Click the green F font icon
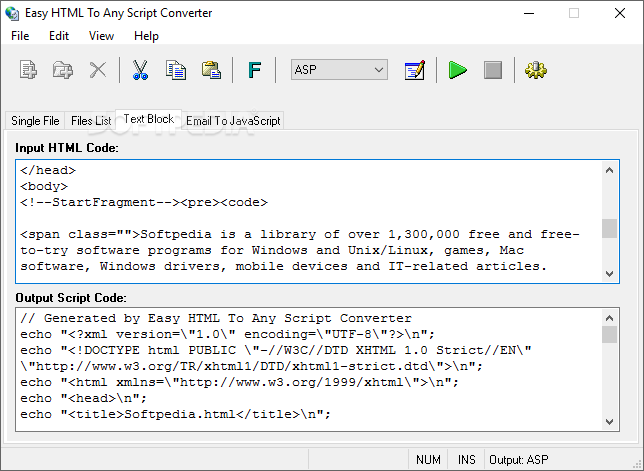Screen dimensions: 644x471 255,70
